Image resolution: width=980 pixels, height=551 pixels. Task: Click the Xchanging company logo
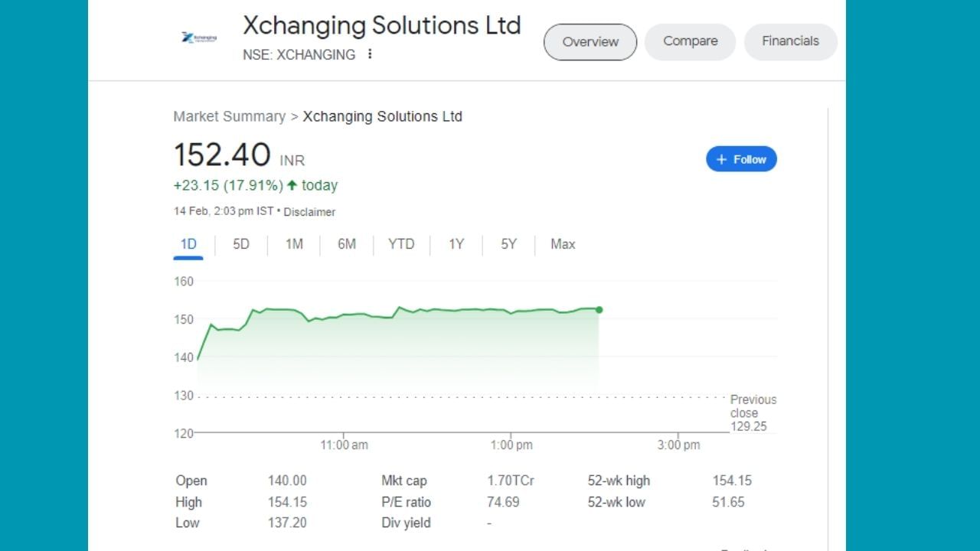[199, 37]
